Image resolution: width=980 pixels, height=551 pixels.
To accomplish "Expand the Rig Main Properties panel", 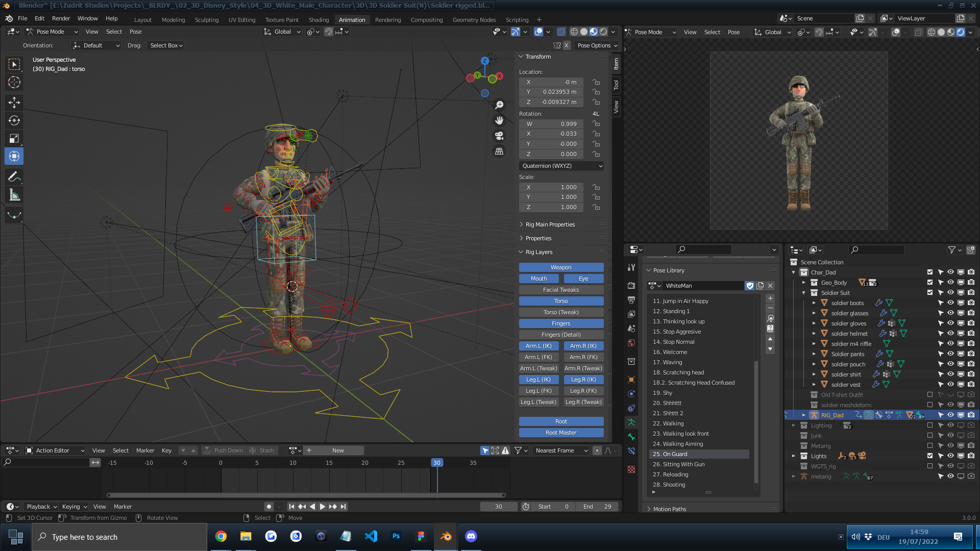I will click(550, 224).
